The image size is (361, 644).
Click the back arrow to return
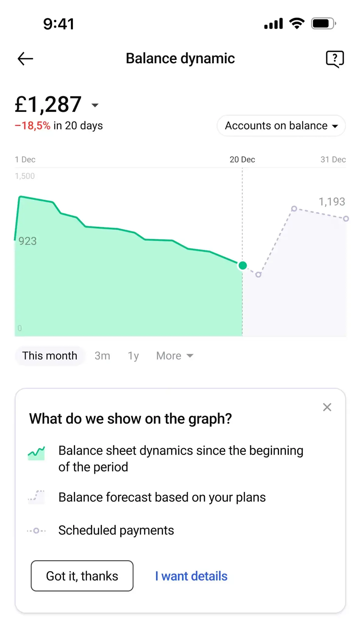coord(25,58)
